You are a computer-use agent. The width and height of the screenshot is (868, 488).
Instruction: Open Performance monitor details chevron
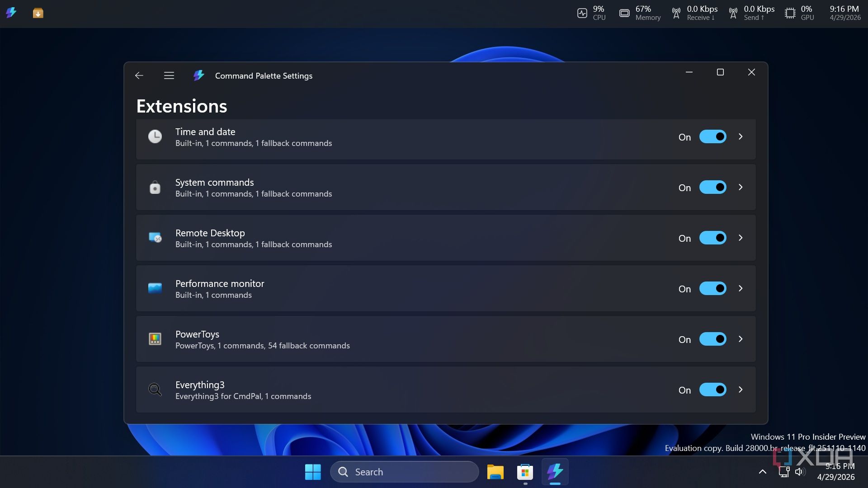click(741, 288)
